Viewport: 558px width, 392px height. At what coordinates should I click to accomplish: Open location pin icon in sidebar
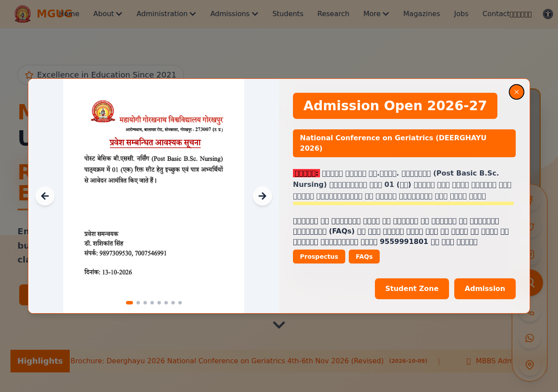530,365
